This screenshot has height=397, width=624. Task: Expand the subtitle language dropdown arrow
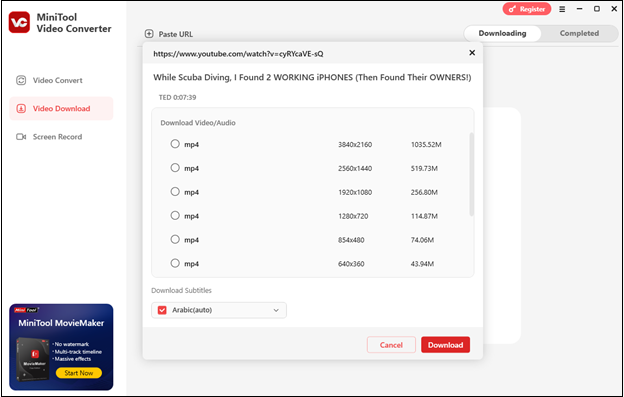(x=276, y=310)
